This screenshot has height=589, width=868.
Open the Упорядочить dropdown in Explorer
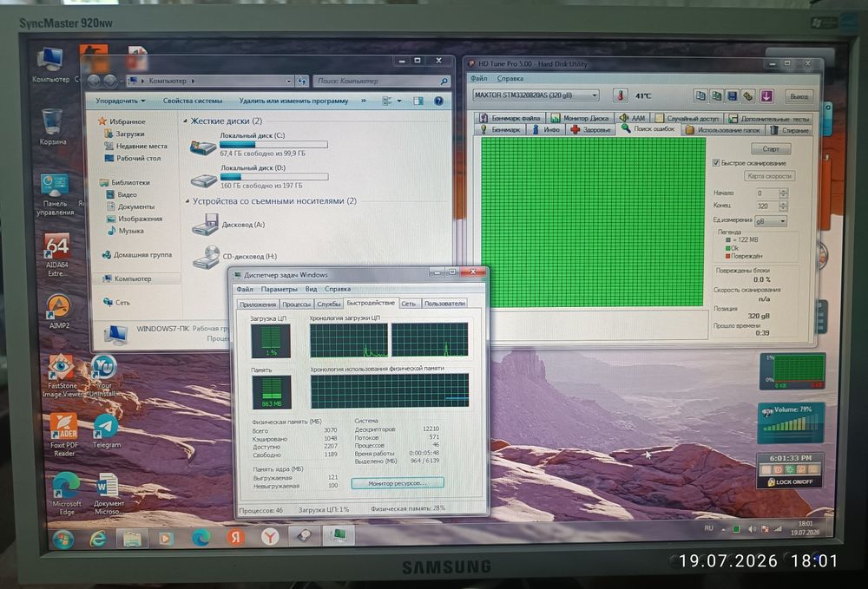click(x=120, y=101)
